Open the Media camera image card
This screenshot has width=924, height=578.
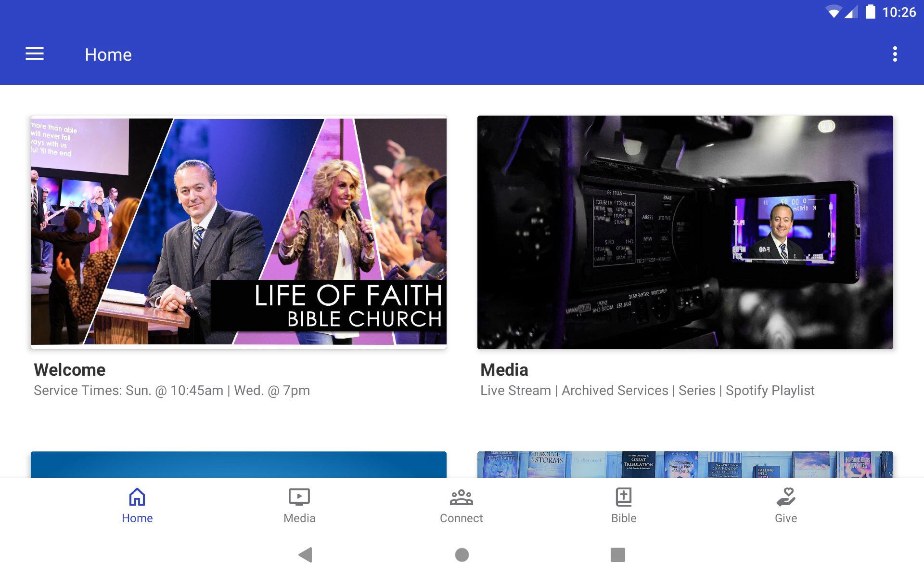click(685, 232)
